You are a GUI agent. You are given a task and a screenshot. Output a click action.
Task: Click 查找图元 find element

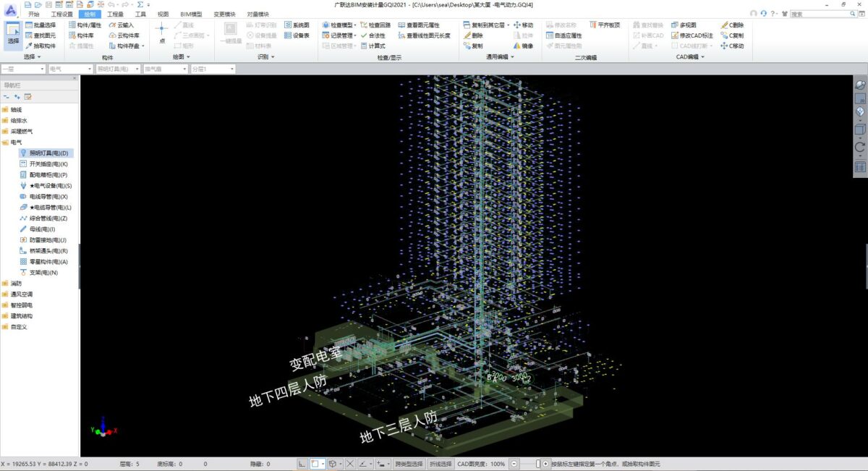[40, 35]
